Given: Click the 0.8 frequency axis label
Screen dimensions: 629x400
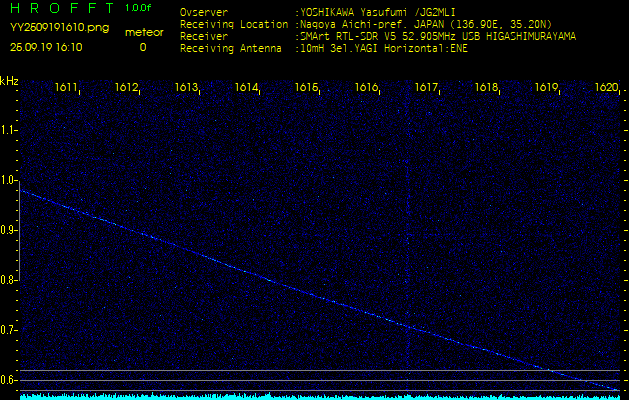Looking at the screenshot, I should (10, 280).
